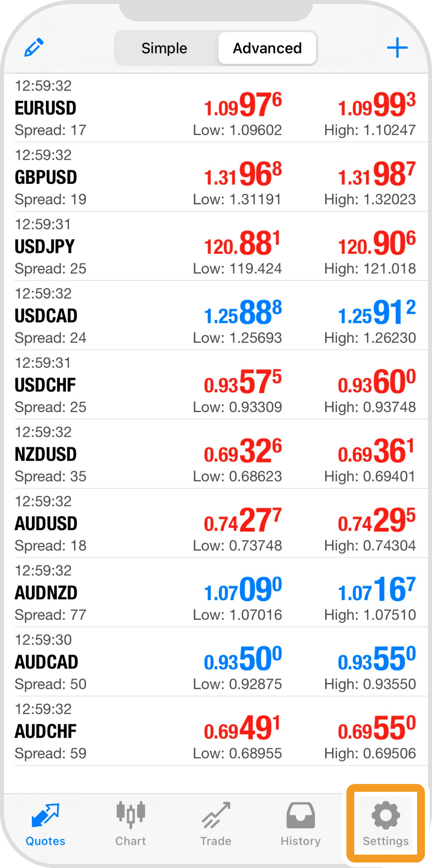Switch to Advanced view mode
The height and width of the screenshot is (868, 432).
coord(267,48)
